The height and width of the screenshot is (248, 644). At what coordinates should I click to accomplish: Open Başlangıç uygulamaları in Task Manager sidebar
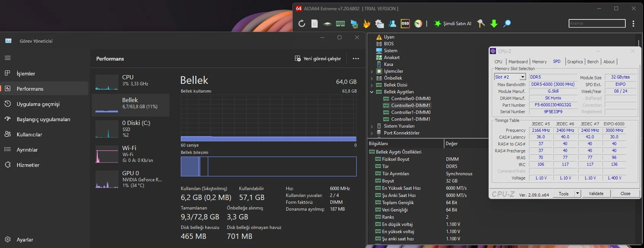pyautogui.click(x=44, y=119)
